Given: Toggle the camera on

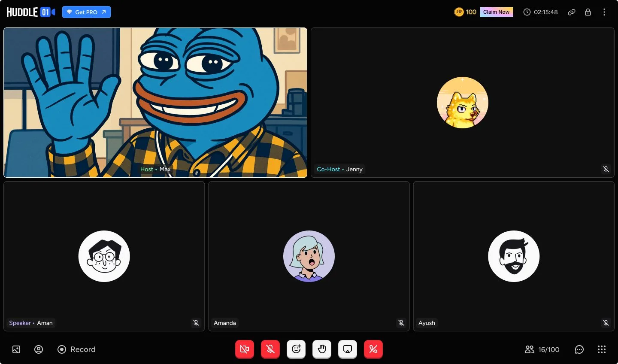Looking at the screenshot, I should 245,349.
